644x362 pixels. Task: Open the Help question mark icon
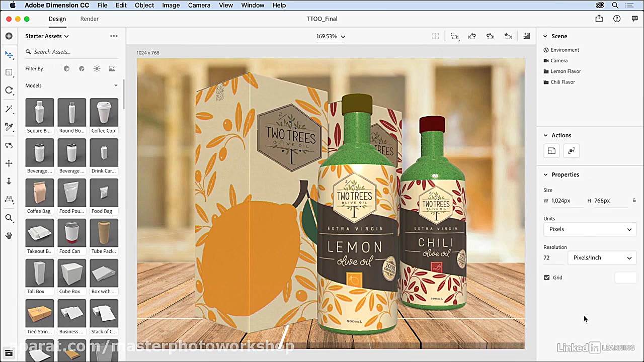[617, 19]
